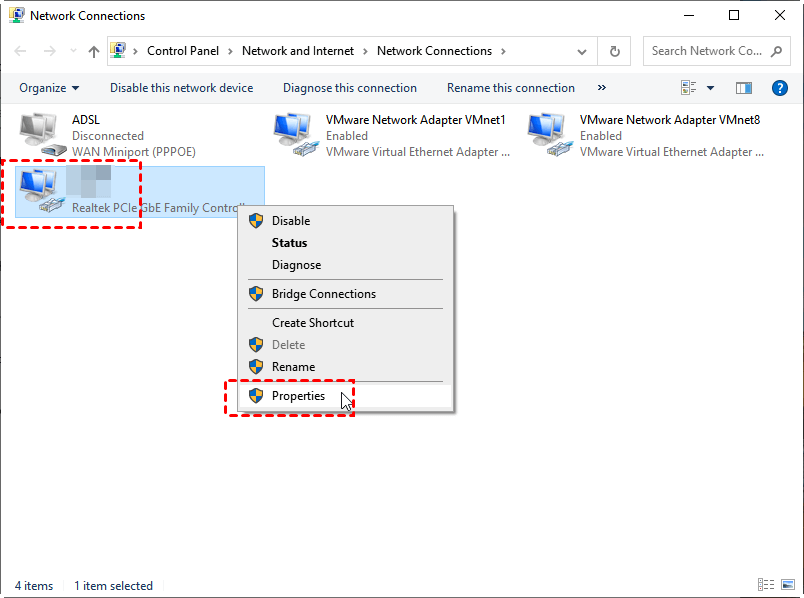Click the shield icon beside Rename
Screen dimensions: 804x598
tap(256, 367)
